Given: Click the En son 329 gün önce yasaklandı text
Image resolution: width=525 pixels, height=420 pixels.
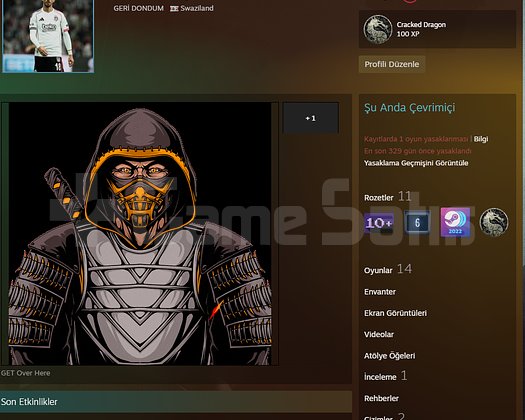Looking at the screenshot, I should click(x=418, y=151).
